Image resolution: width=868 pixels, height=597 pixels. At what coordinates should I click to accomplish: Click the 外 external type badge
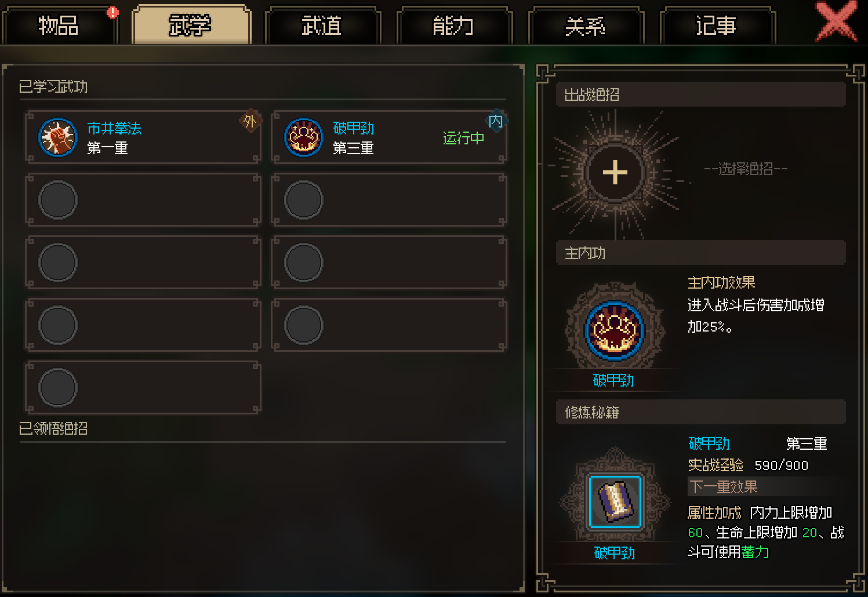pyautogui.click(x=250, y=121)
